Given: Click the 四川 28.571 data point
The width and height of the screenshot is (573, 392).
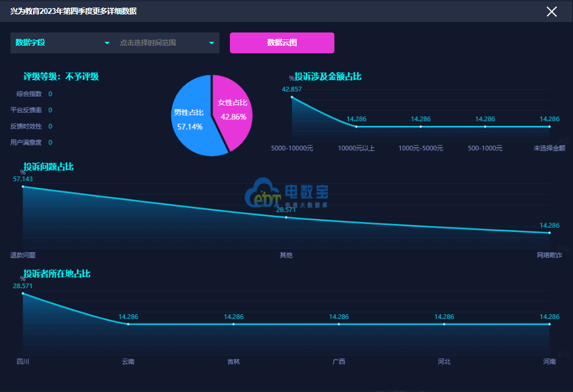Looking at the screenshot, I should click(x=23, y=293).
